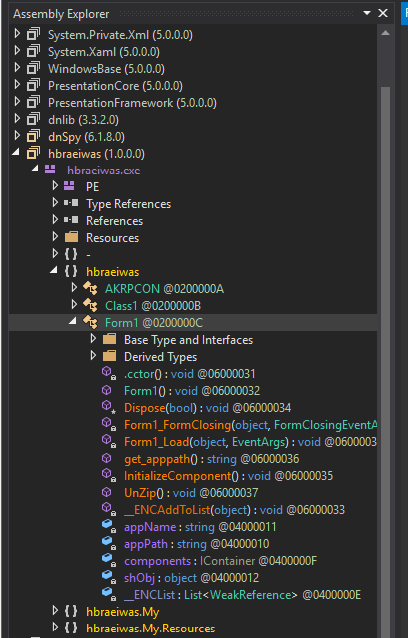Click the UnZip method icon
This screenshot has height=638, width=408.
[107, 492]
